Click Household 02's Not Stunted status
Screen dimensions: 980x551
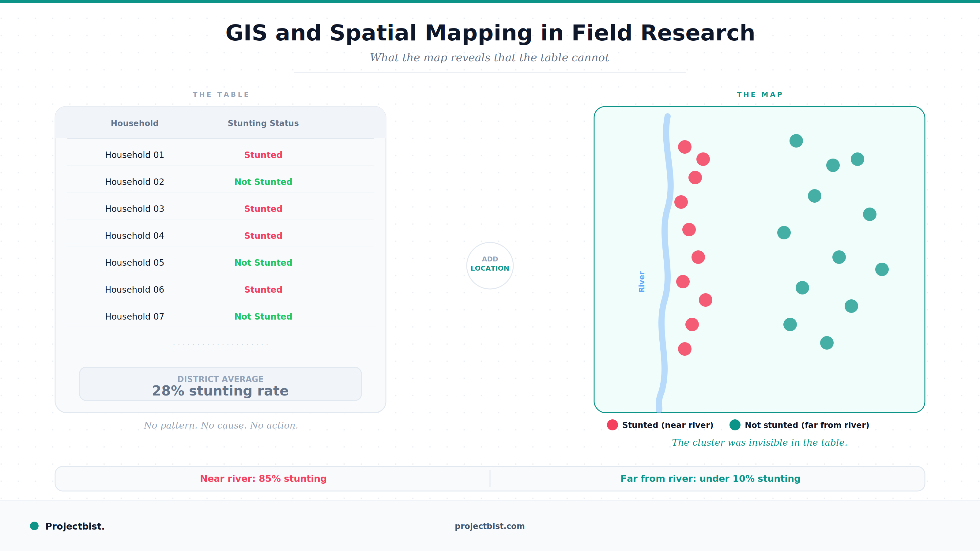point(263,182)
